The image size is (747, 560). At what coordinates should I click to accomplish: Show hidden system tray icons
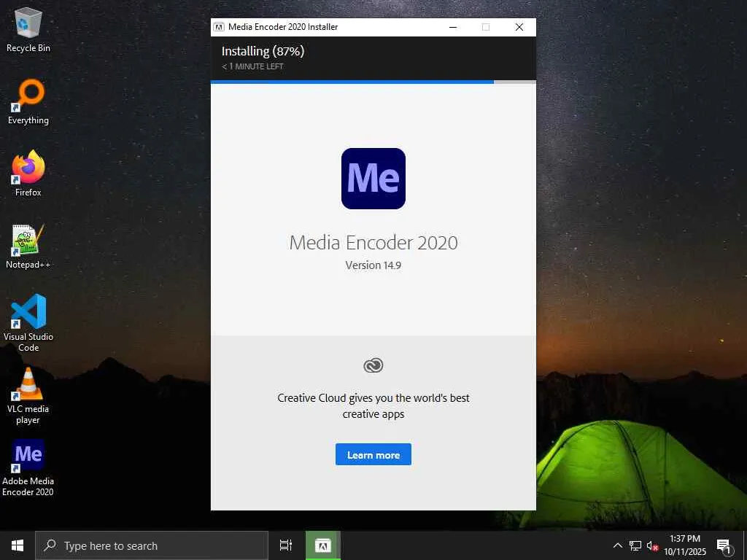617,545
